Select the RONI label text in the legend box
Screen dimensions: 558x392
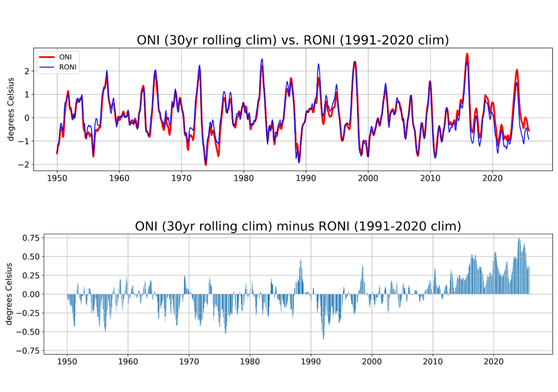67,66
